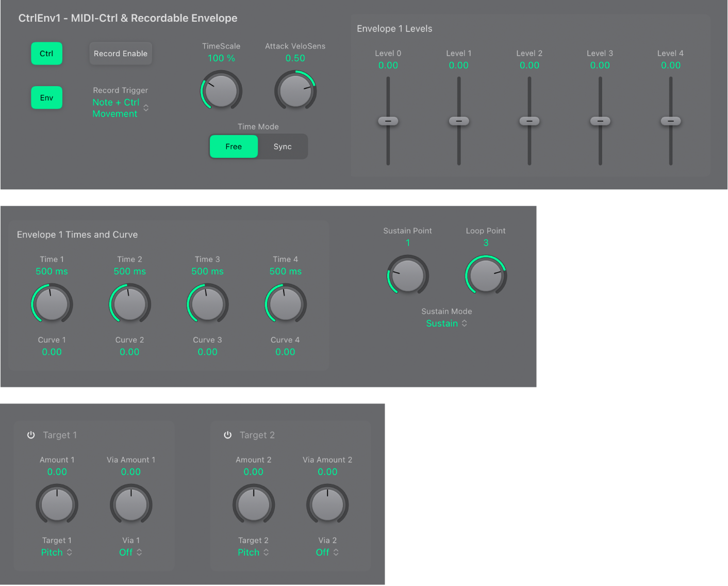Screen dimensions: 728x586
Task: Click the Attack VeloSens knob
Action: click(295, 91)
